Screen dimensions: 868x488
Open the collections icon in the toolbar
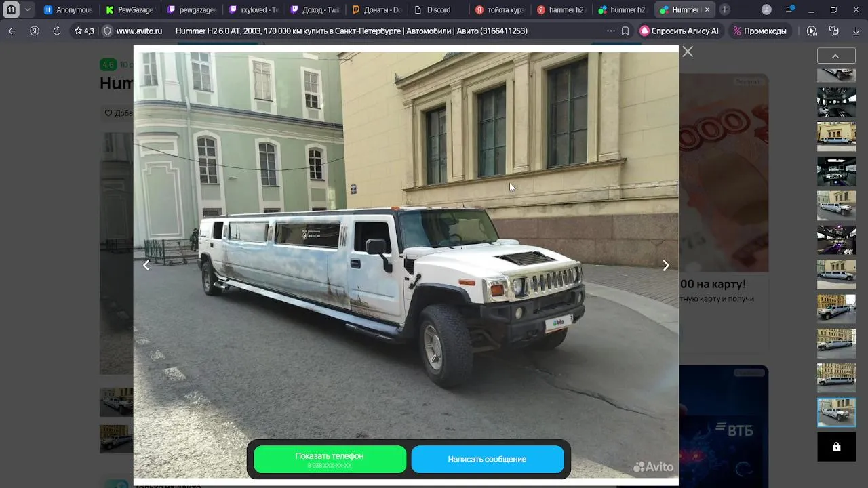point(834,31)
